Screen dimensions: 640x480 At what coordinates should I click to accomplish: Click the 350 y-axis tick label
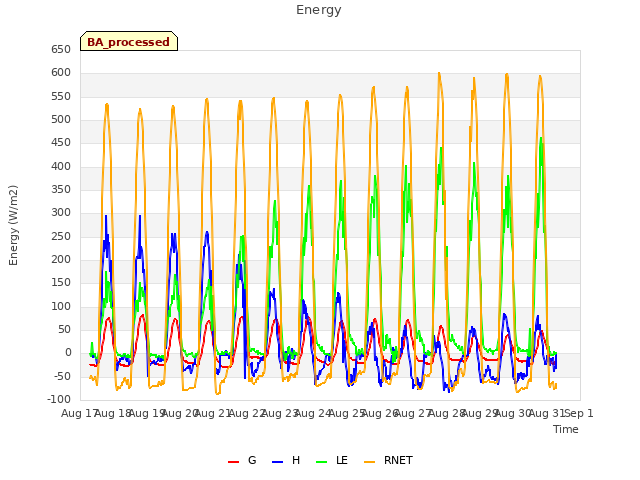click(x=61, y=189)
